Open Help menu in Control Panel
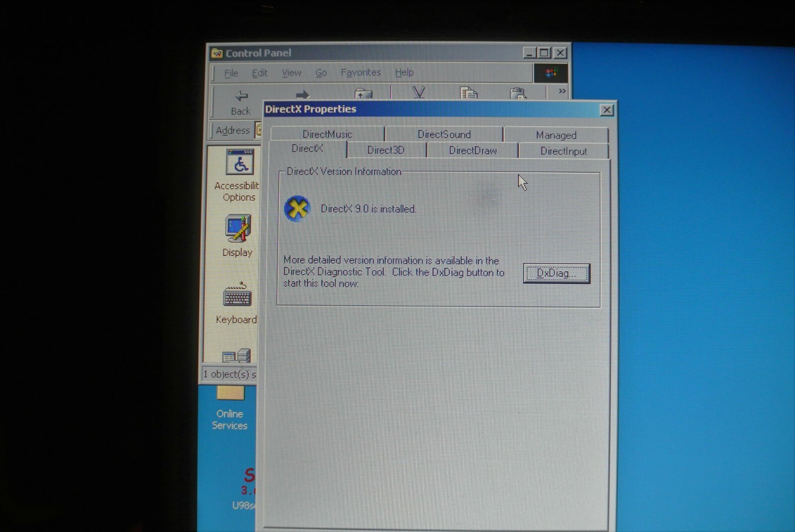This screenshot has height=532, width=795. (x=404, y=73)
